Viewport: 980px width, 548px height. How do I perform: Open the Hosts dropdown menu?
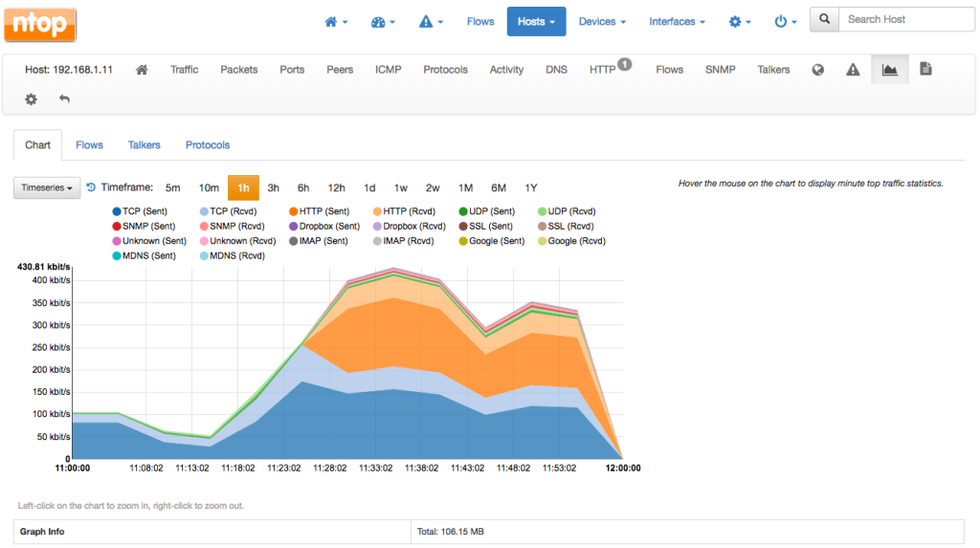(x=536, y=21)
